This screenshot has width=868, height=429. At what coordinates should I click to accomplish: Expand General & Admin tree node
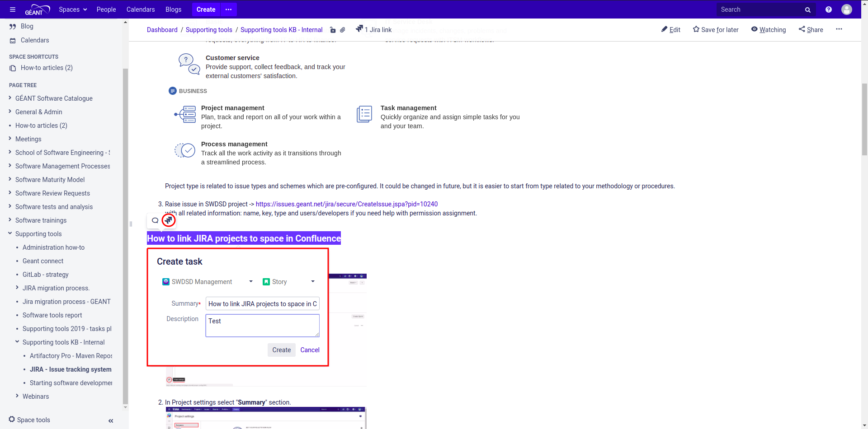[10, 112]
